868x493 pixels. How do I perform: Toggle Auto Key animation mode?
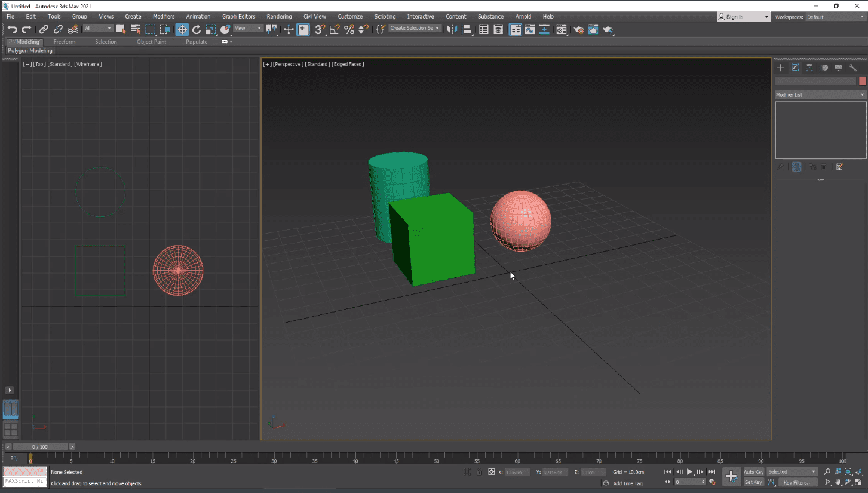coord(753,471)
